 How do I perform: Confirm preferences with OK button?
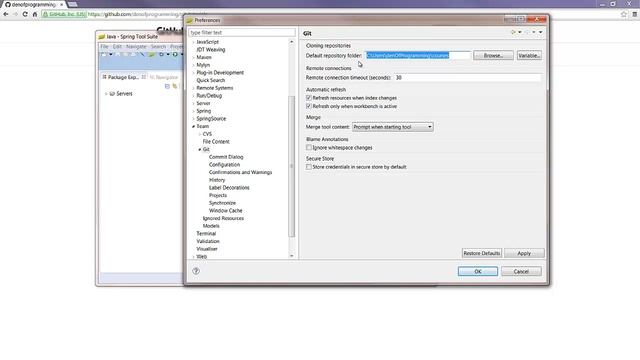tap(478, 271)
